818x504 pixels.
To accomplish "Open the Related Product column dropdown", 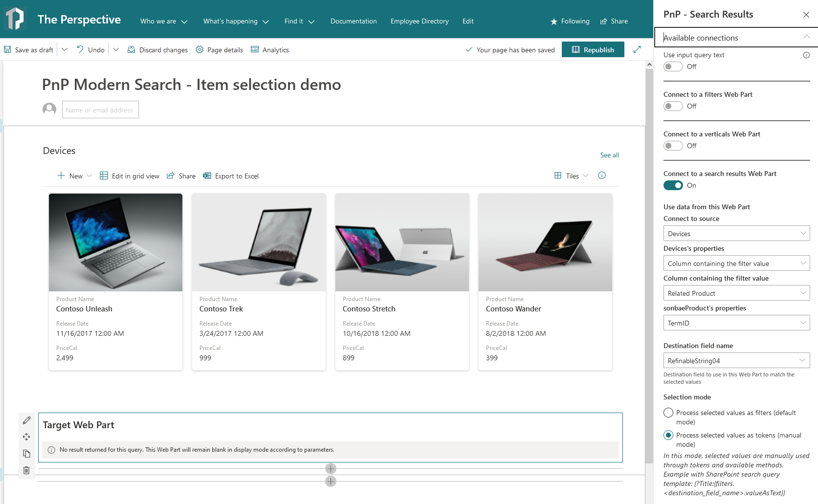I will tap(736, 293).
